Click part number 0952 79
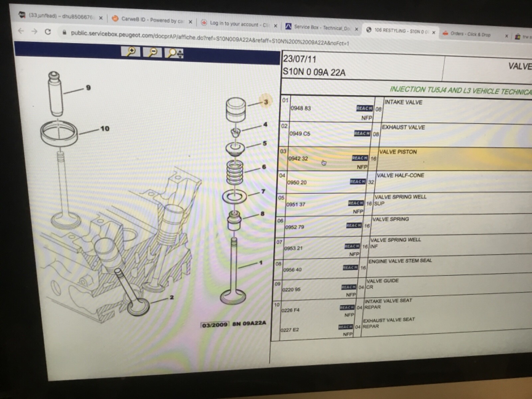Screen dimensions: 532x399 pos(294,227)
